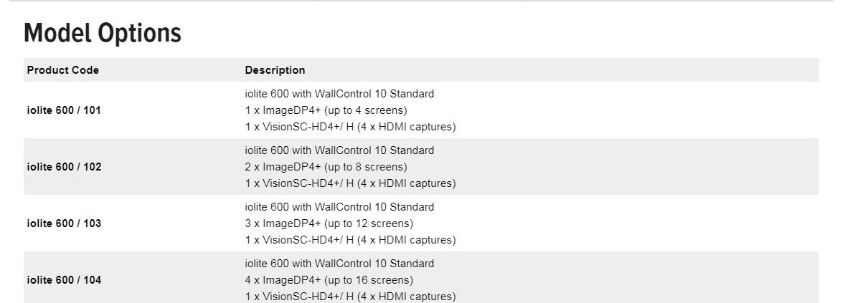Click VisionSC-HD4+/ H line in 102 row

pos(350,183)
